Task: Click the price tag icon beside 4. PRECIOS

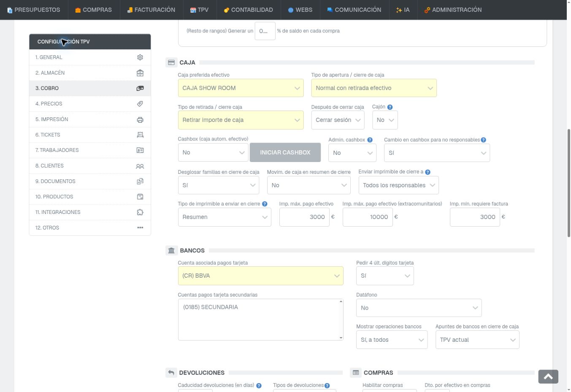Action: [140, 104]
